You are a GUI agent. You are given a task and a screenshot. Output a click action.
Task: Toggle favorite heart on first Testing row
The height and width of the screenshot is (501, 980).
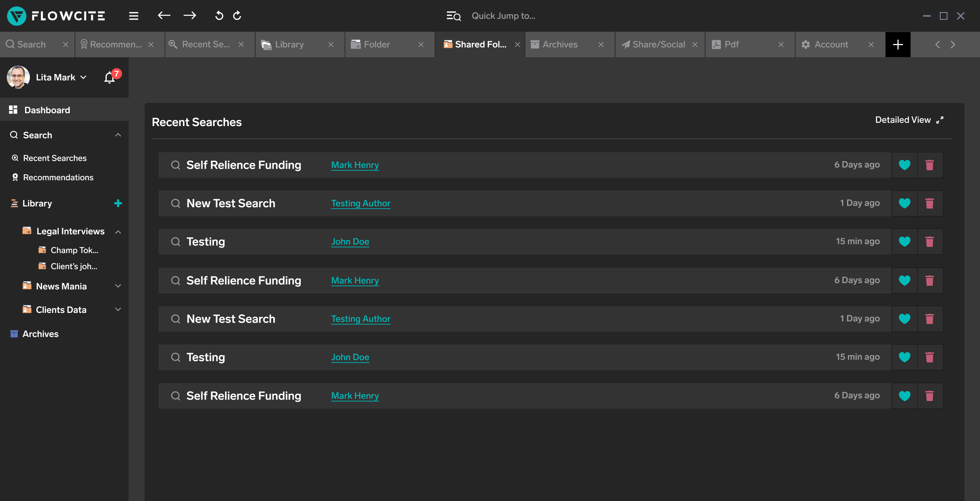pyautogui.click(x=904, y=241)
